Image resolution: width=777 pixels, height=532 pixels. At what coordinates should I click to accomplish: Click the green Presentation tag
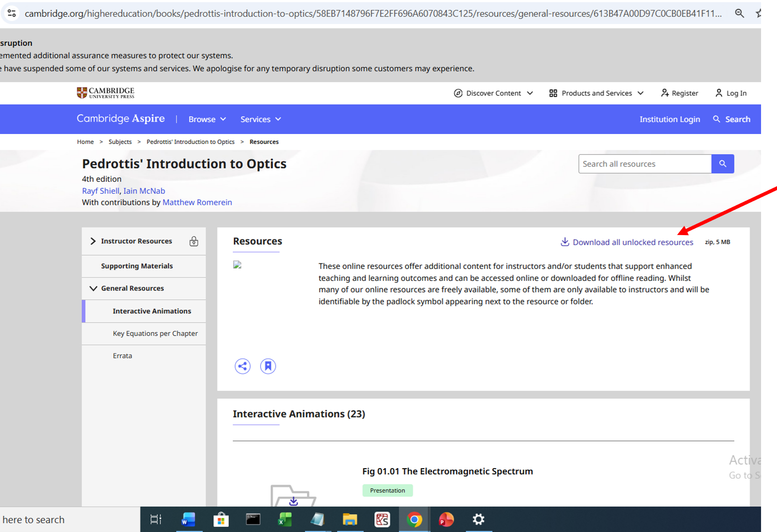[x=388, y=491]
